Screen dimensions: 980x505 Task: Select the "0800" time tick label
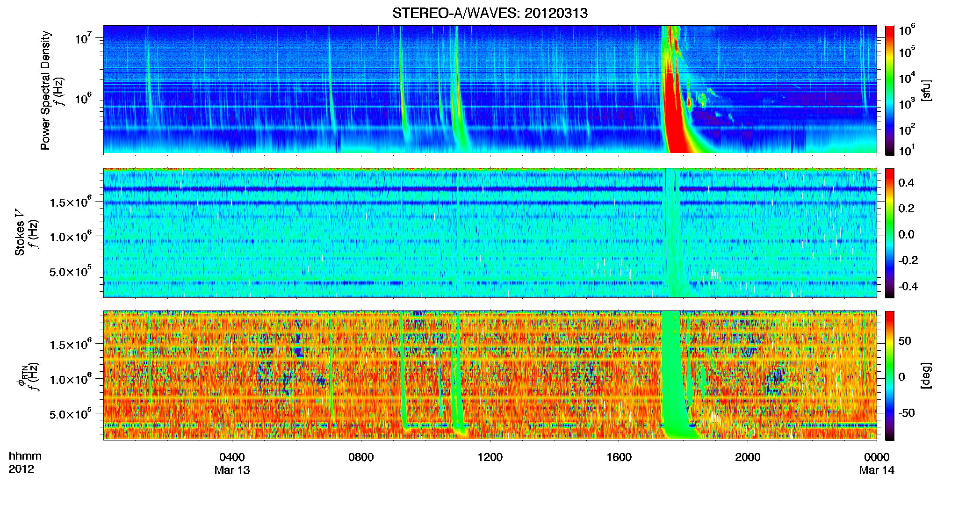361,457
